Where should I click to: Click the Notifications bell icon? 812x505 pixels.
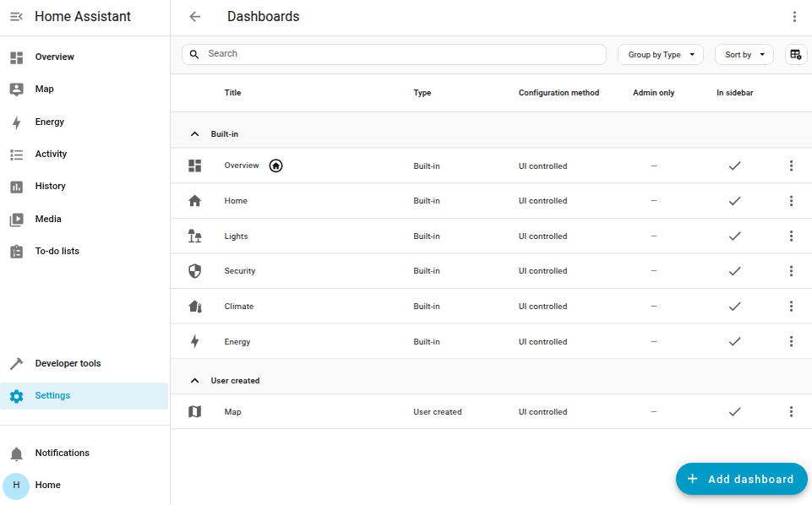tap(16, 453)
